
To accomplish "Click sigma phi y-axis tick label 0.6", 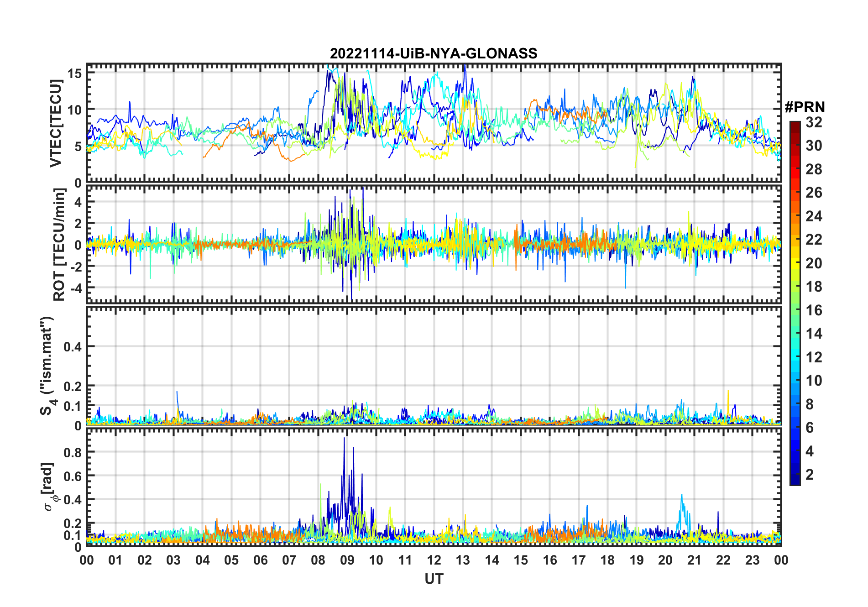I will (73, 476).
